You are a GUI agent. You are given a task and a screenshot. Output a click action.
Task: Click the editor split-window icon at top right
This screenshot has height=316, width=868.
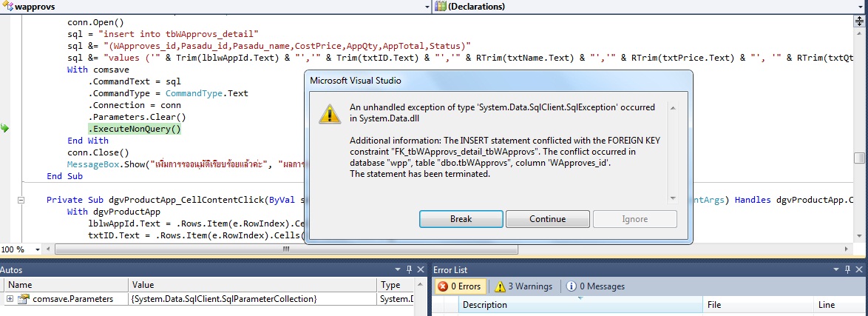[859, 21]
